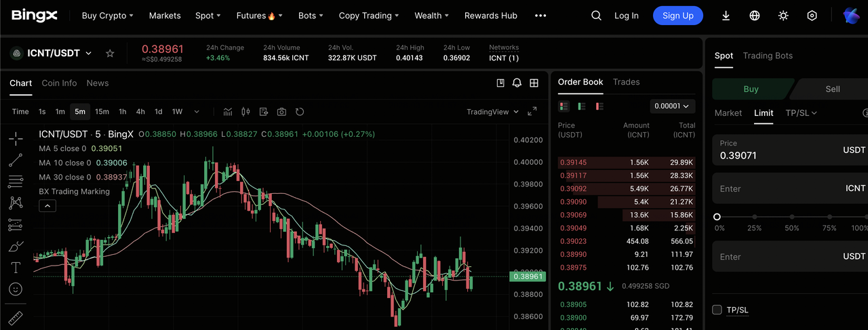The width and height of the screenshot is (868, 330).
Task: Expand the 0.00001 price precision dropdown
Action: coord(672,106)
